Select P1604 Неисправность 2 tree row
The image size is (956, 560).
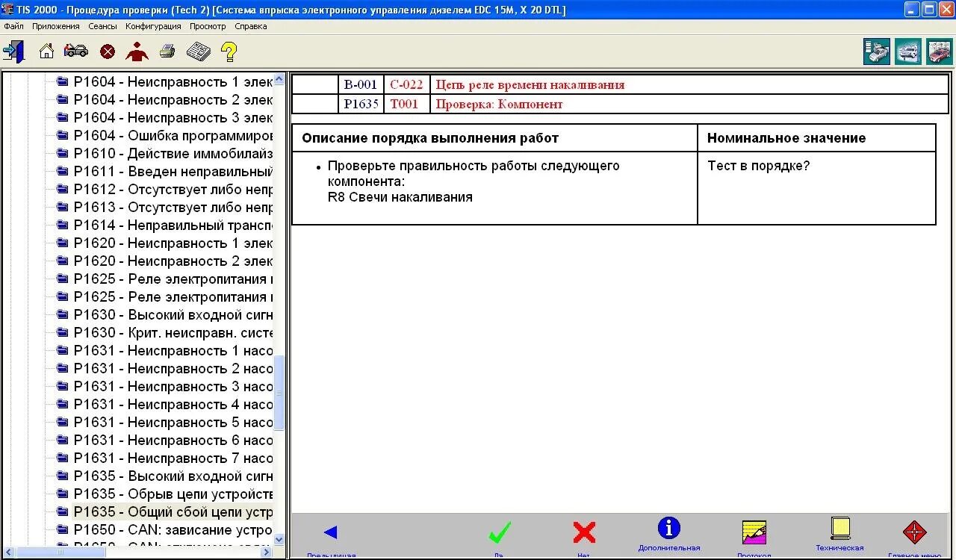click(164, 99)
